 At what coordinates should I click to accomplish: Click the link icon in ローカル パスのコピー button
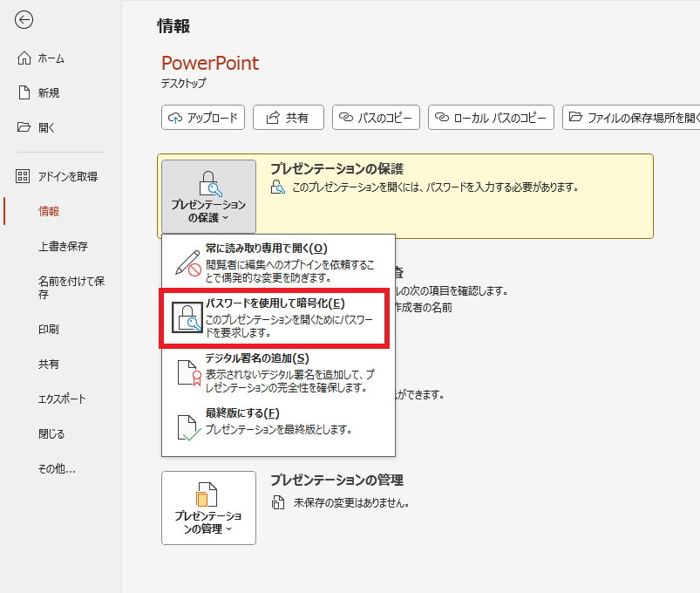[441, 117]
